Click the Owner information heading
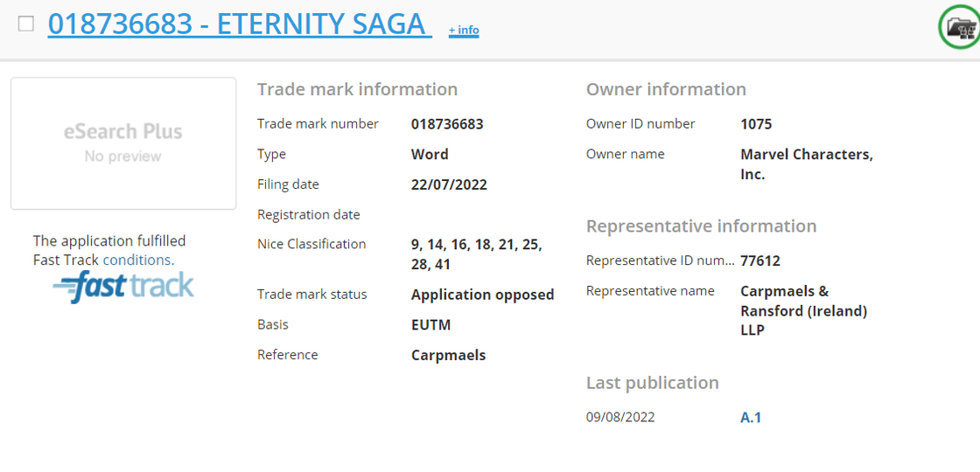Screen dimensions: 980x472 click(666, 89)
